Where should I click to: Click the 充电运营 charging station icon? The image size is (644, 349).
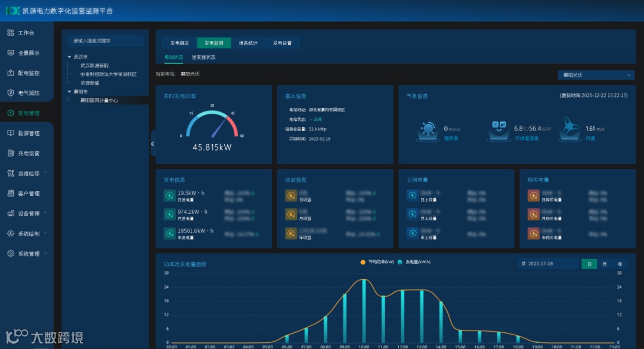[11, 153]
